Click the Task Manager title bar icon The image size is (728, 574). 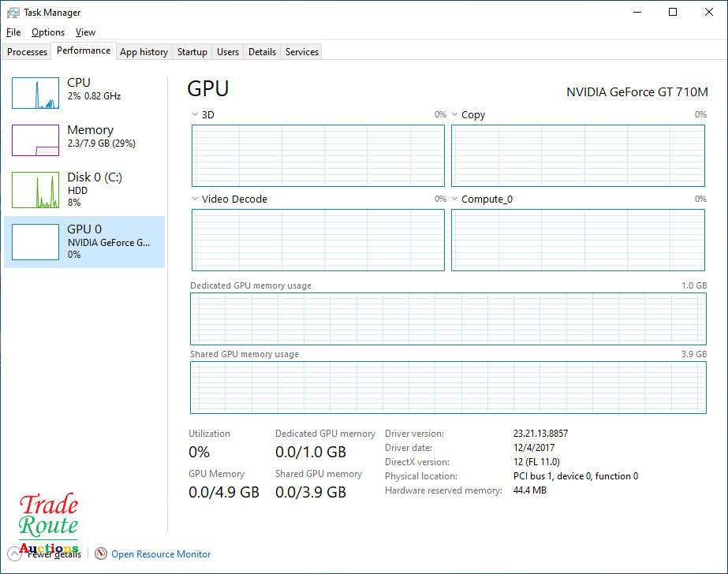[x=13, y=13]
